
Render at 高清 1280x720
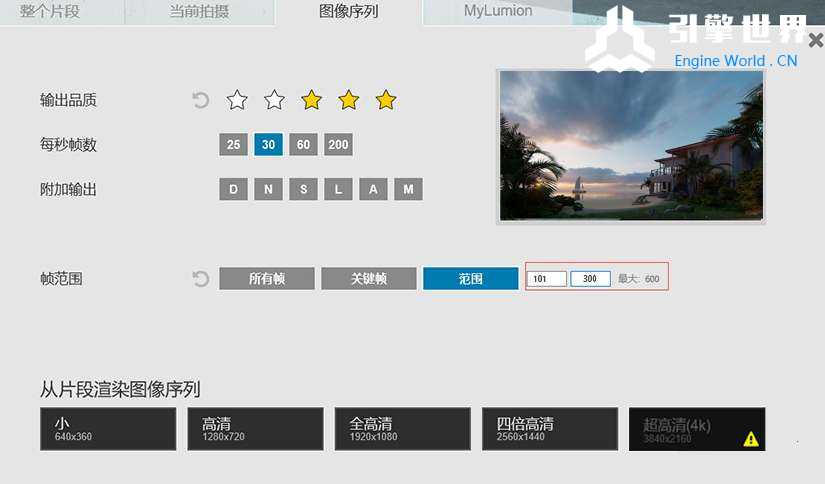255,429
